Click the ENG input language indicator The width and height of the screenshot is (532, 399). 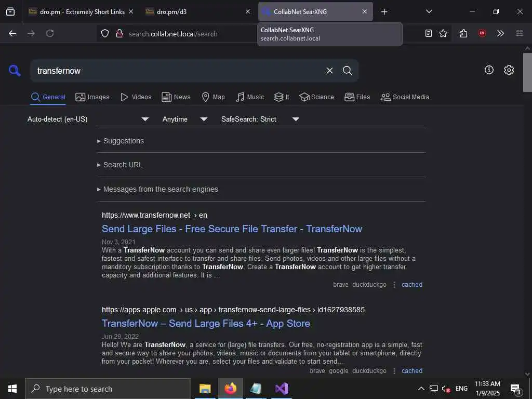click(461, 389)
